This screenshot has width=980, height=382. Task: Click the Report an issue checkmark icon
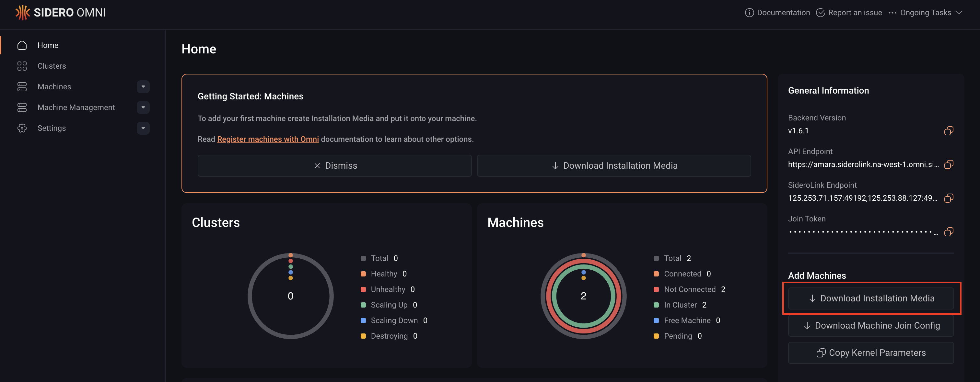pyautogui.click(x=821, y=13)
